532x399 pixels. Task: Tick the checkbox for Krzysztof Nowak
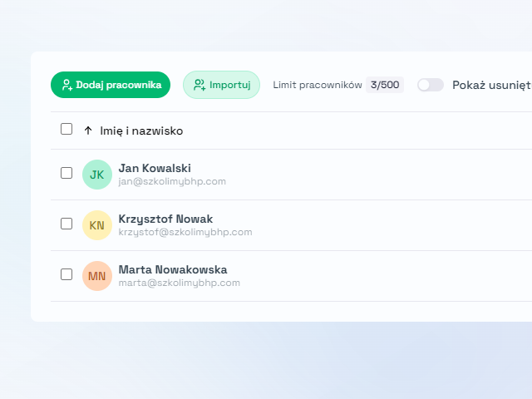click(x=66, y=224)
